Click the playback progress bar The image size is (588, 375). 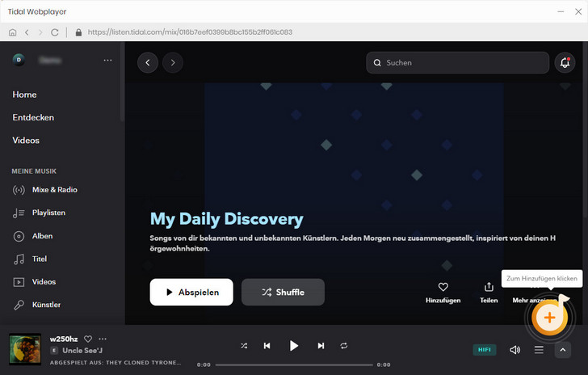point(294,364)
